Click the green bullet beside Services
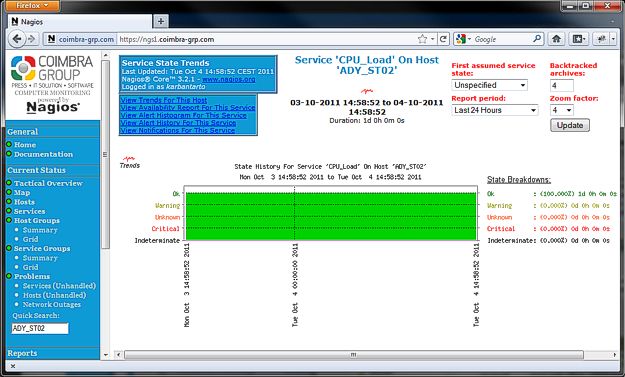The width and height of the screenshot is (625, 377). [9, 210]
